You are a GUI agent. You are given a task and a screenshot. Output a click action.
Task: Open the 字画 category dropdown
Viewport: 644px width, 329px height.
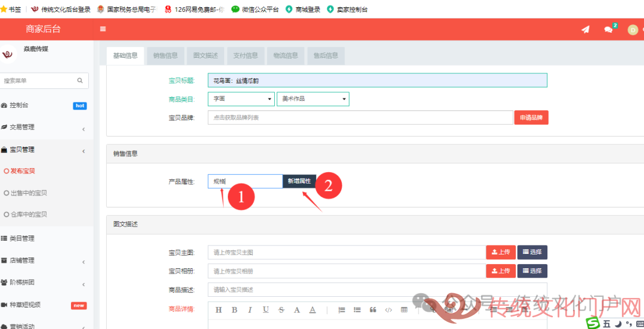(x=241, y=99)
